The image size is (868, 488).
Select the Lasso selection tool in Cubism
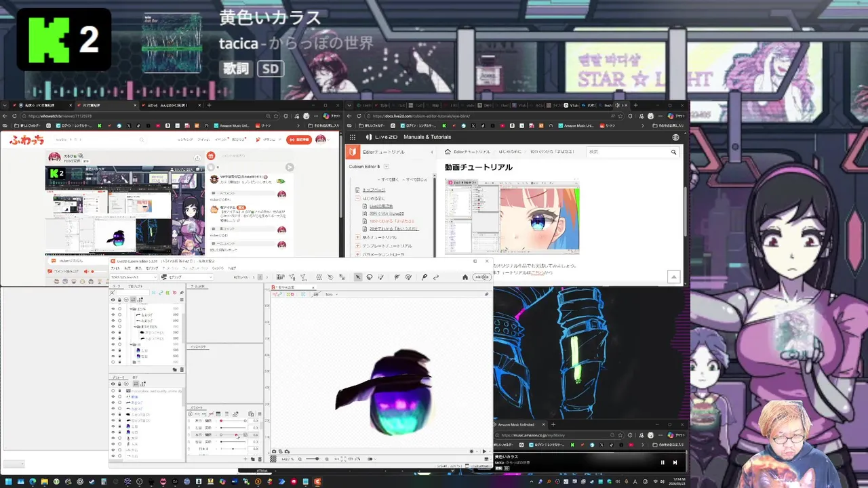coord(369,277)
